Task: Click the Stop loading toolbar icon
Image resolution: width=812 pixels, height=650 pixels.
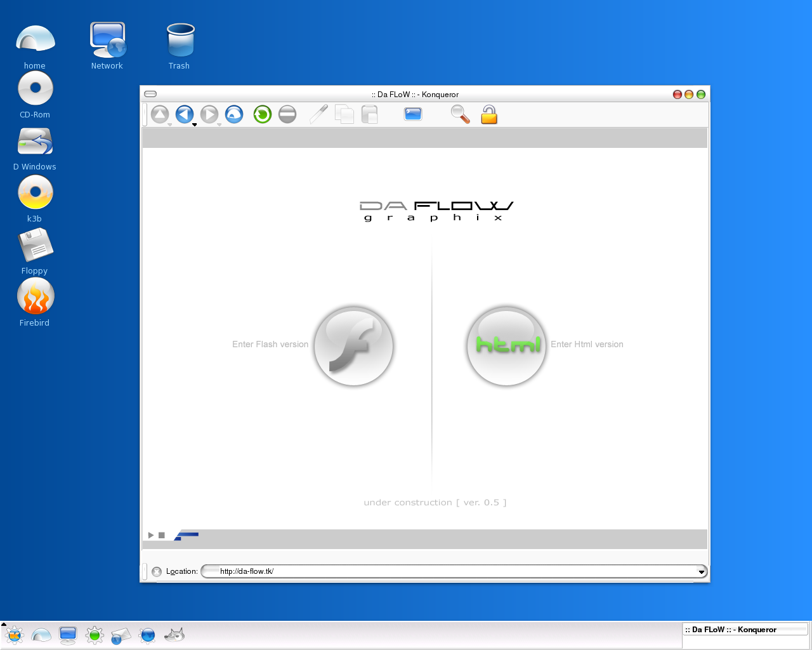Action: 287,114
